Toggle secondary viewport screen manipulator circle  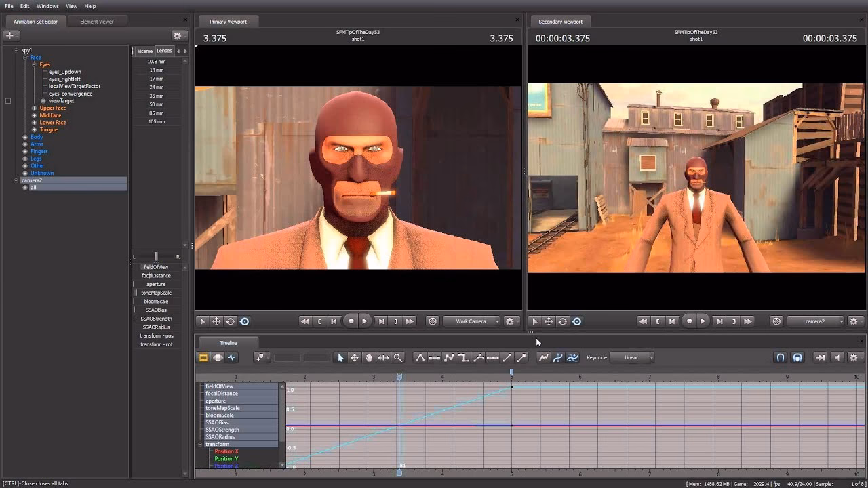point(577,321)
